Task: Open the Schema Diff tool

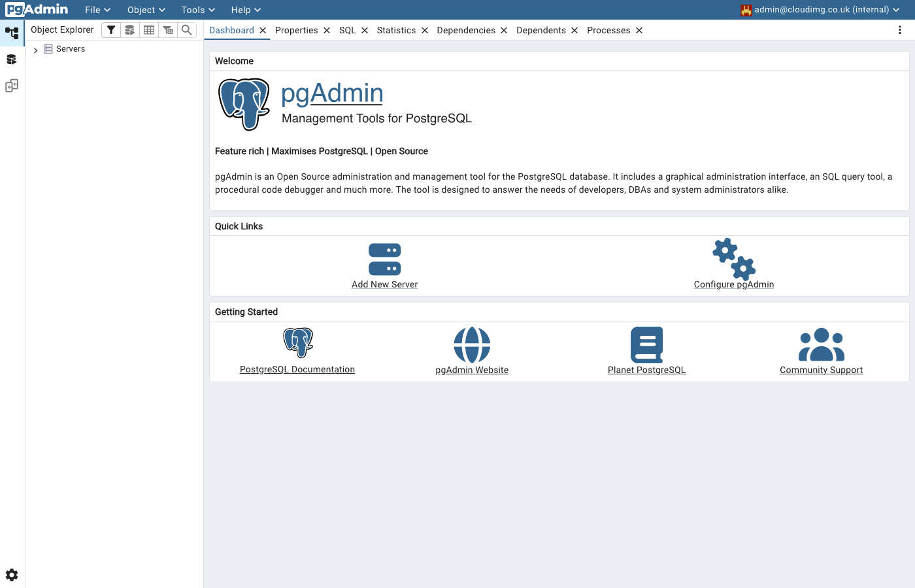Action: pyautogui.click(x=11, y=86)
